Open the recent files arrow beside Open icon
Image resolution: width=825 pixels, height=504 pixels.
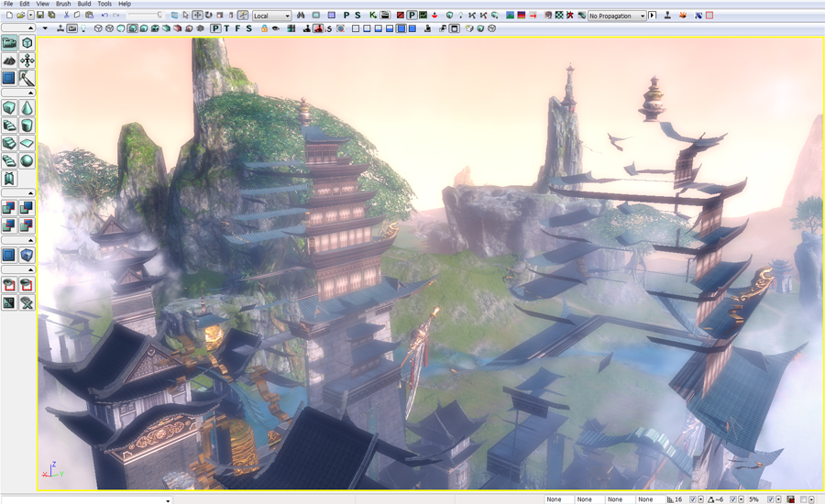[31, 16]
